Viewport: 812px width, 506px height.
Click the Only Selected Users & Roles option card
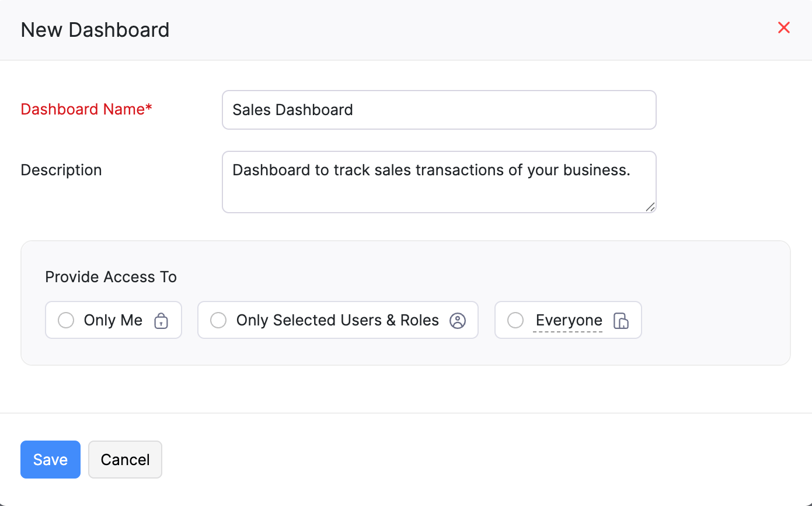click(337, 320)
